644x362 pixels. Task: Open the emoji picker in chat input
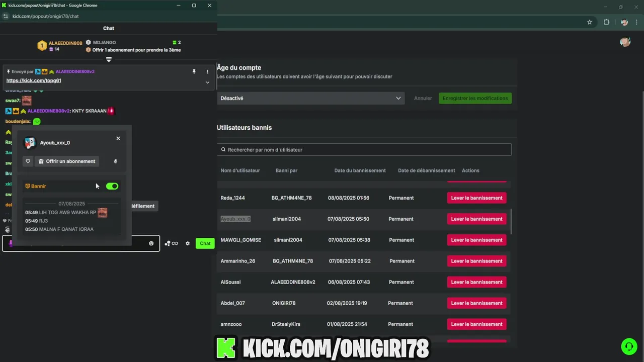point(151,243)
